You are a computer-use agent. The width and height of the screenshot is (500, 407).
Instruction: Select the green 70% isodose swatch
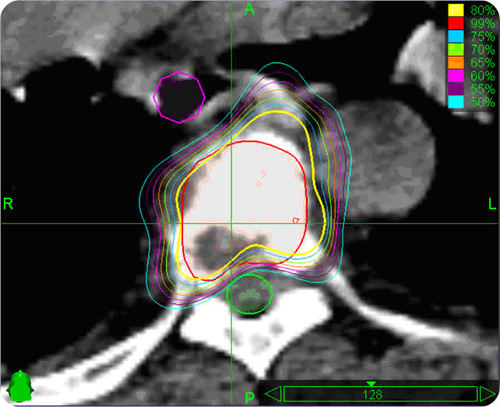[456, 49]
